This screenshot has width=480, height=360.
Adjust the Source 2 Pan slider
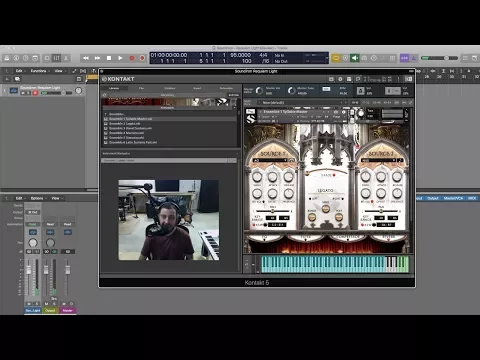pos(381,211)
